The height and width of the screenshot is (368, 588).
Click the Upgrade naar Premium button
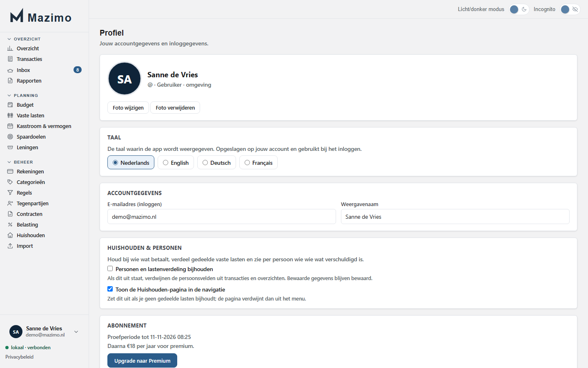click(x=142, y=361)
